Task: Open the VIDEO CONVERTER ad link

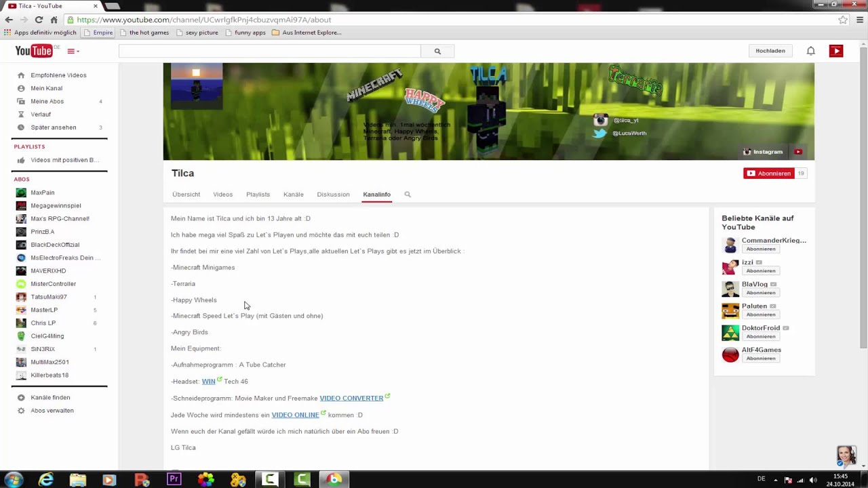Action: click(x=351, y=399)
